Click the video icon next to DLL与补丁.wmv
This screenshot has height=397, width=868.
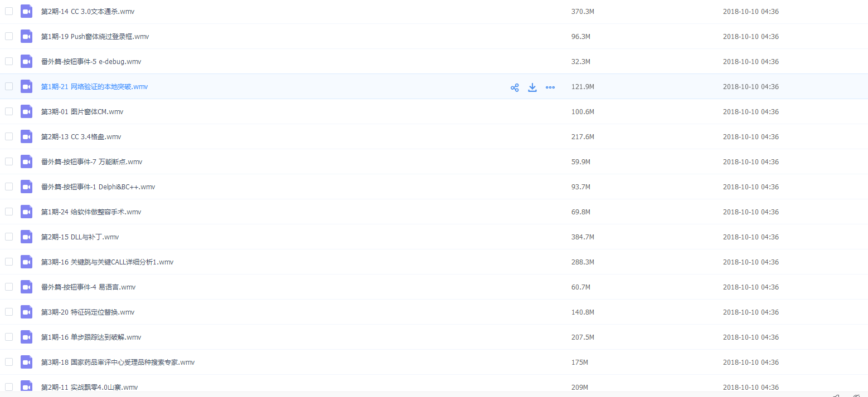point(27,237)
